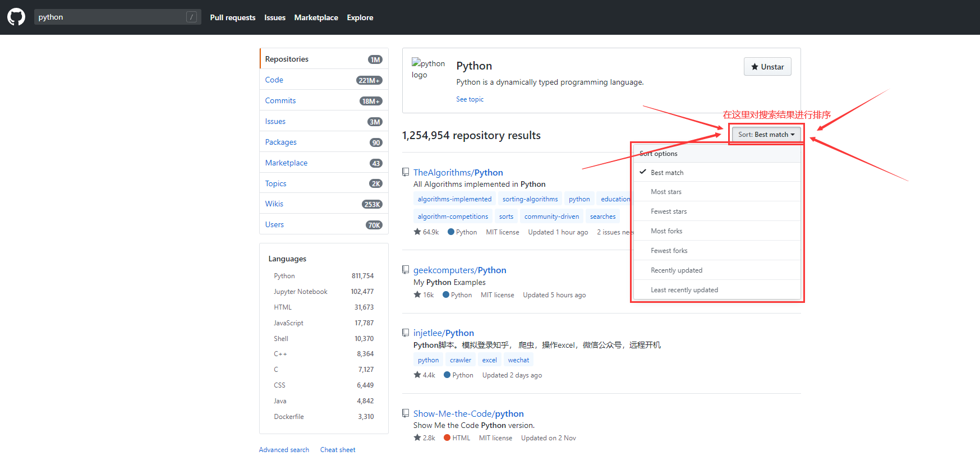Click the repo icon beside injetlee/Python
Screen dimensions: 980x456
coord(406,333)
